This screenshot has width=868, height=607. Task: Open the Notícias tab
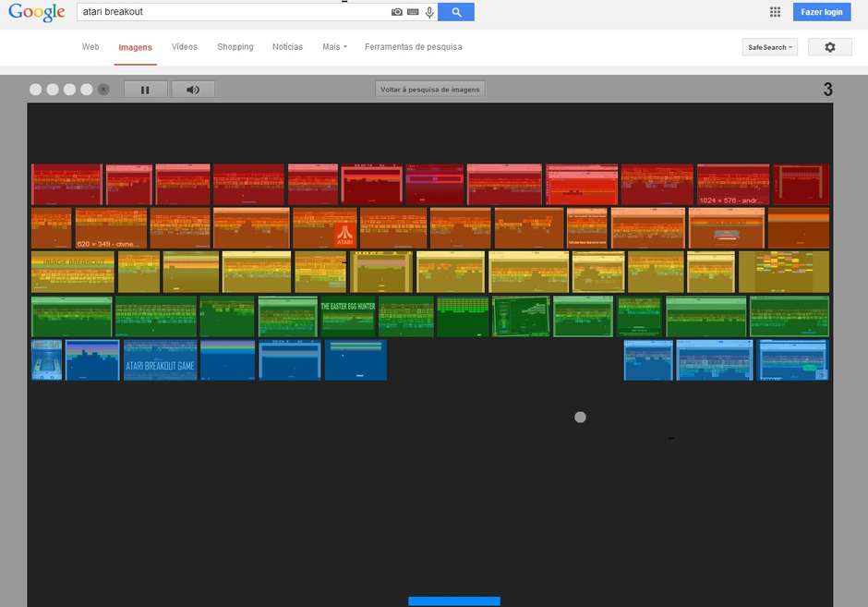coord(287,47)
